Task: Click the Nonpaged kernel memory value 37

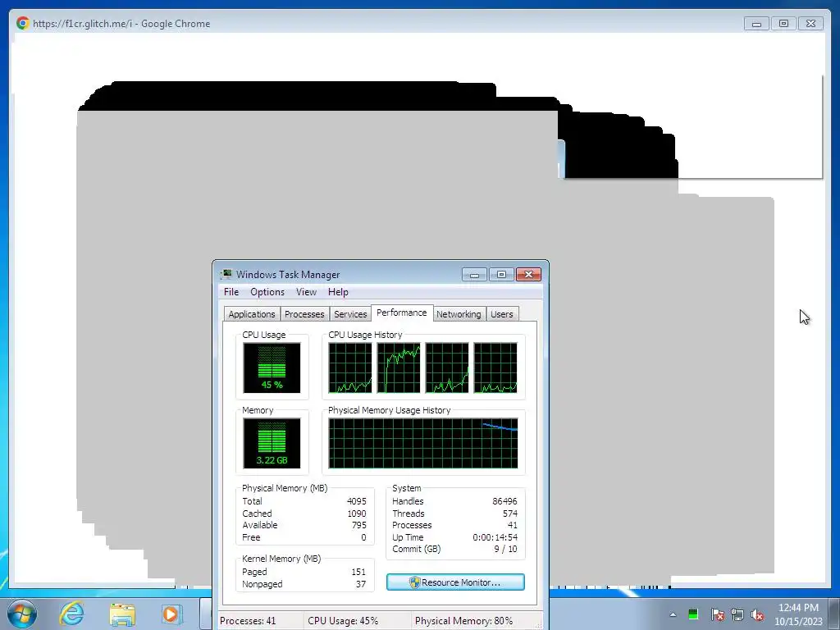Action: (x=361, y=584)
